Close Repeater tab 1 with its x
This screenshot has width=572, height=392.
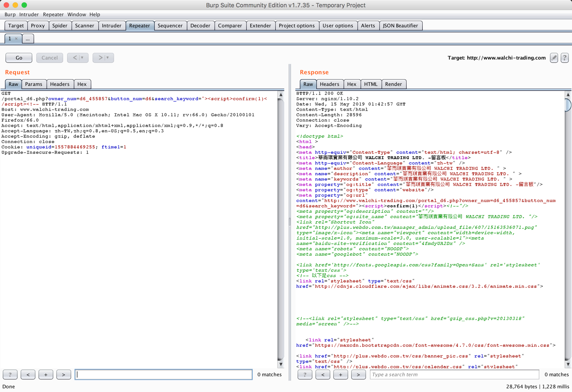click(17, 39)
